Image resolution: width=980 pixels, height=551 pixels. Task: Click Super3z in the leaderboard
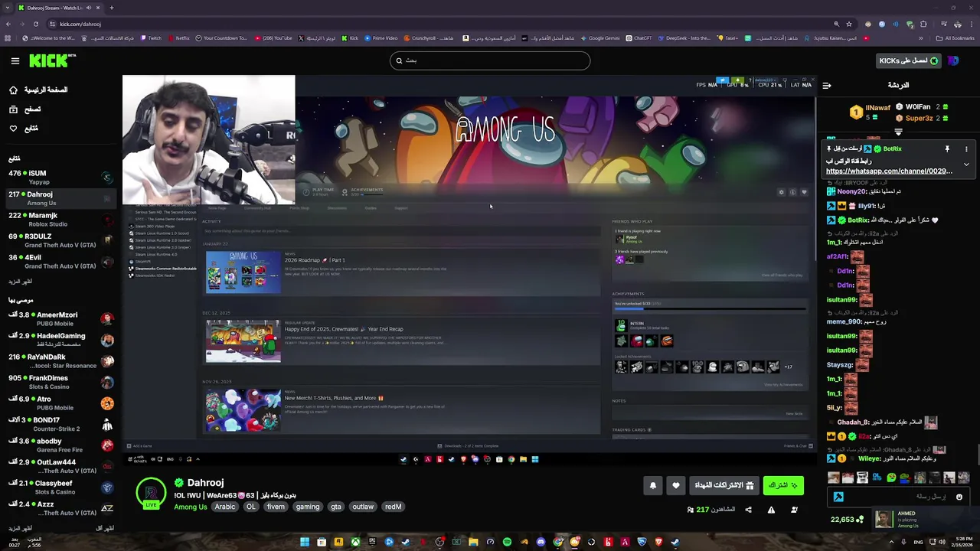point(919,119)
